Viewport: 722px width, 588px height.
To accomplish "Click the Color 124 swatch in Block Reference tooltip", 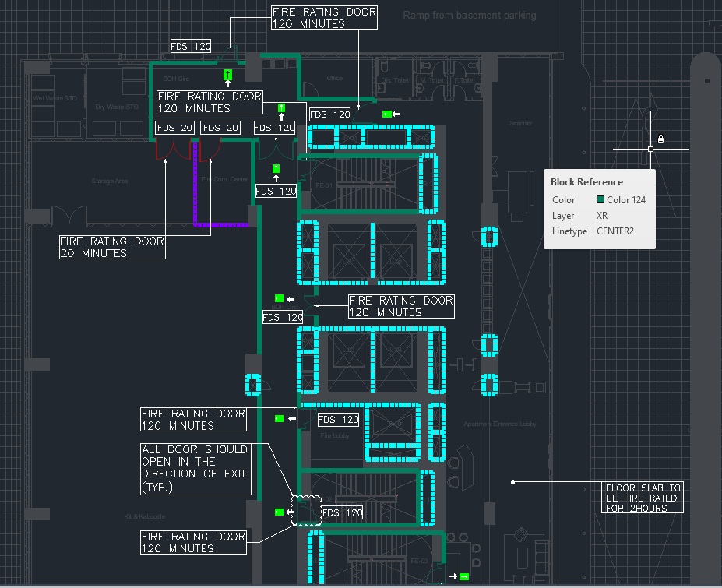I will pos(600,200).
